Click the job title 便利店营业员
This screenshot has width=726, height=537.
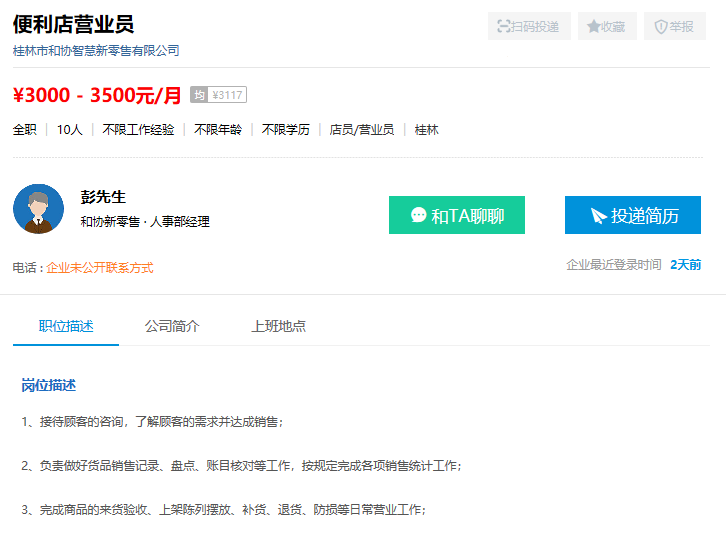coord(73,24)
